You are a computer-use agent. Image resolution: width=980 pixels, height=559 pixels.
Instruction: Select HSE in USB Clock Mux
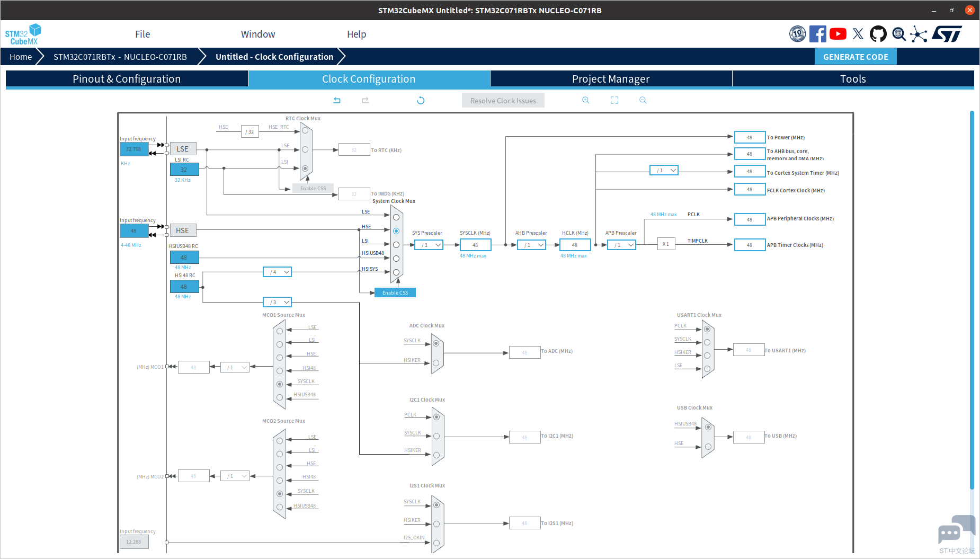tap(708, 447)
